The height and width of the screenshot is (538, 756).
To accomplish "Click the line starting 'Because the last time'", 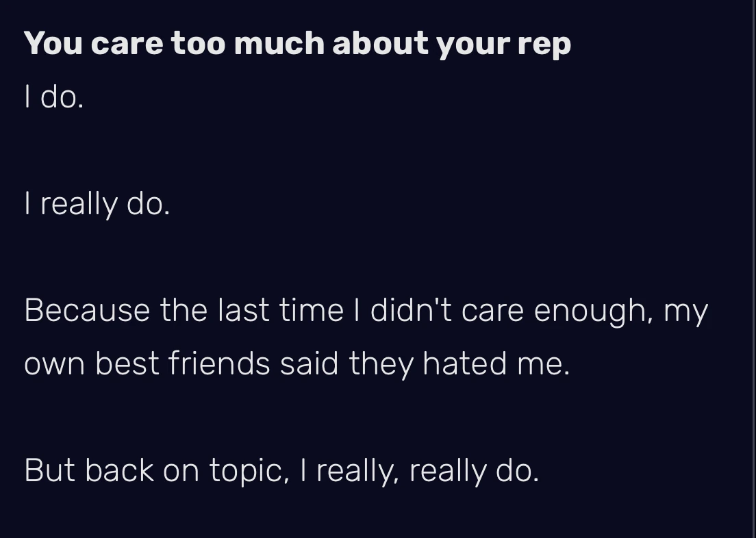I will tap(366, 310).
